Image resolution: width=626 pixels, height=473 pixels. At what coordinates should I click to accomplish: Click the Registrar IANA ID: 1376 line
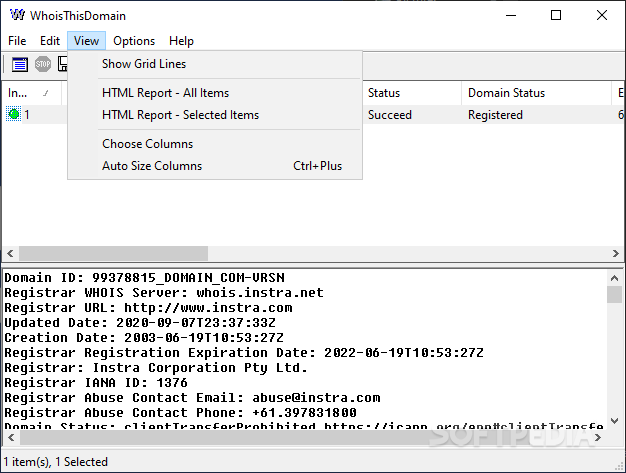tap(96, 383)
